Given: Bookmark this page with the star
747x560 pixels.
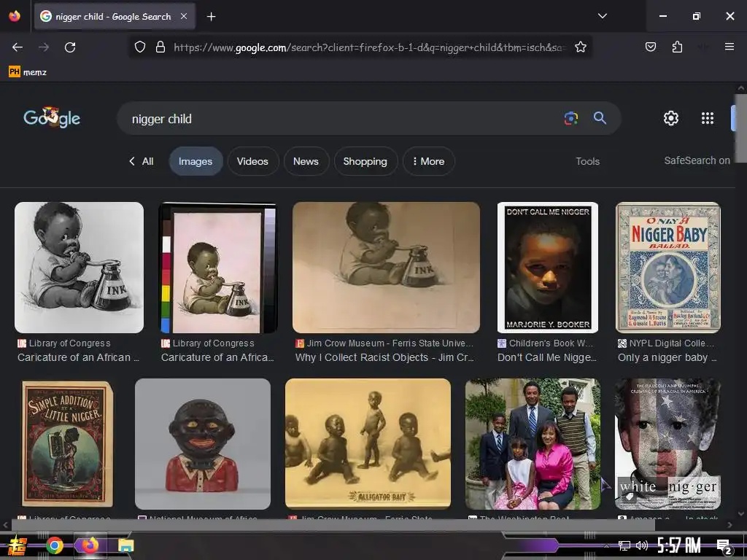Looking at the screenshot, I should 580,47.
